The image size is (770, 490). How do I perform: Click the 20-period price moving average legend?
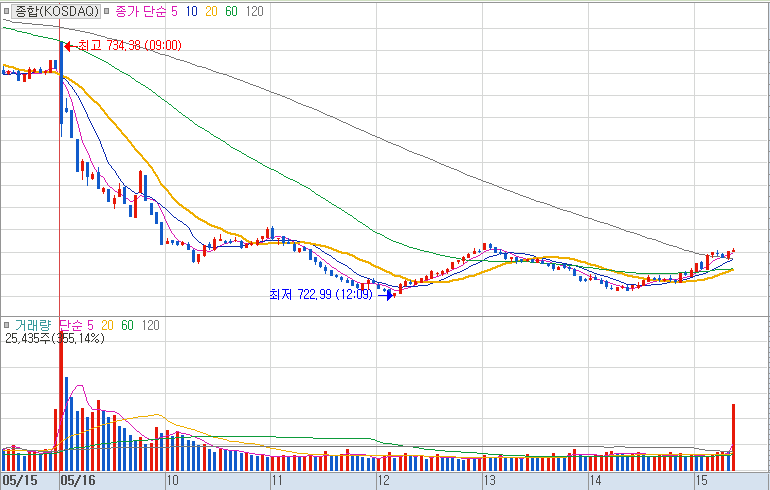click(x=211, y=11)
